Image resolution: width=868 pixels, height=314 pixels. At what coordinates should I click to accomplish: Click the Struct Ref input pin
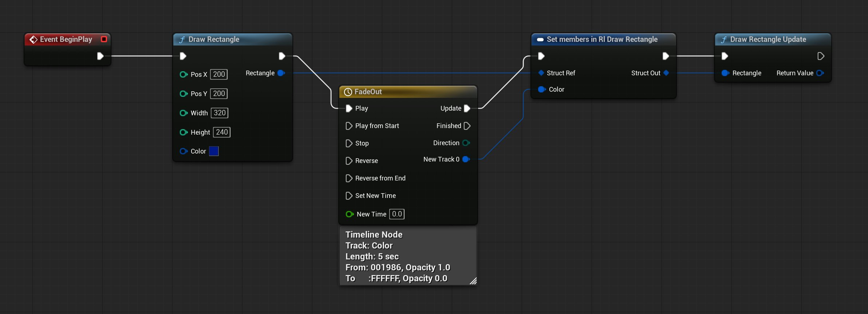pyautogui.click(x=541, y=73)
